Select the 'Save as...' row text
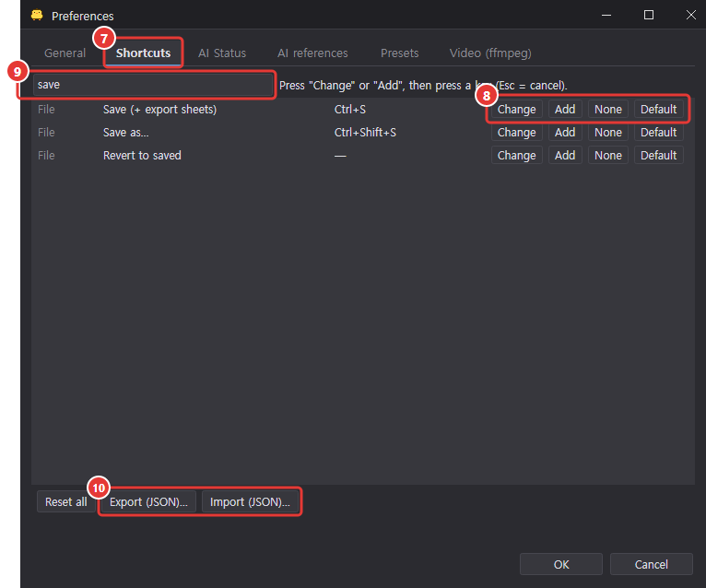Image resolution: width=706 pixels, height=588 pixels. click(x=125, y=133)
